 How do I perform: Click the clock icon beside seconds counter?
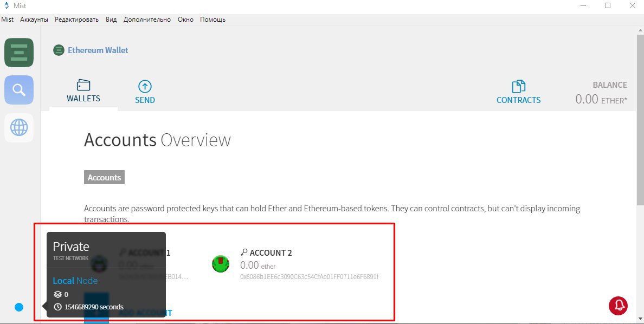tap(58, 307)
